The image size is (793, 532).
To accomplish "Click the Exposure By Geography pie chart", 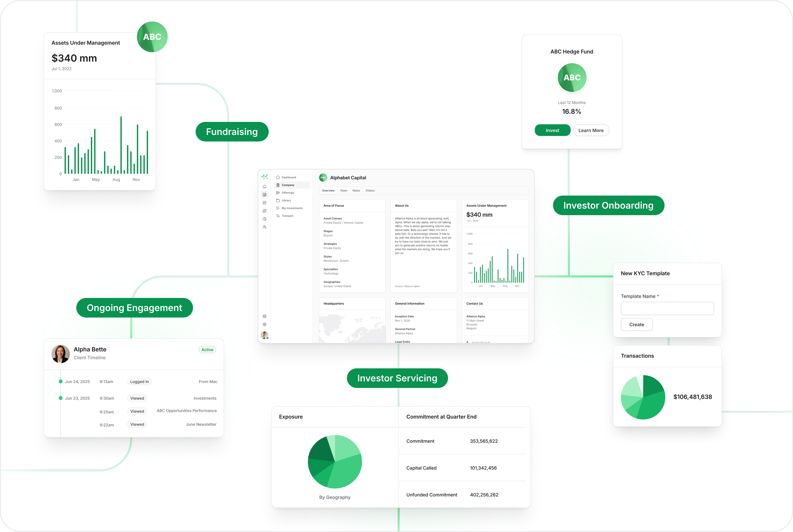I will [x=335, y=461].
